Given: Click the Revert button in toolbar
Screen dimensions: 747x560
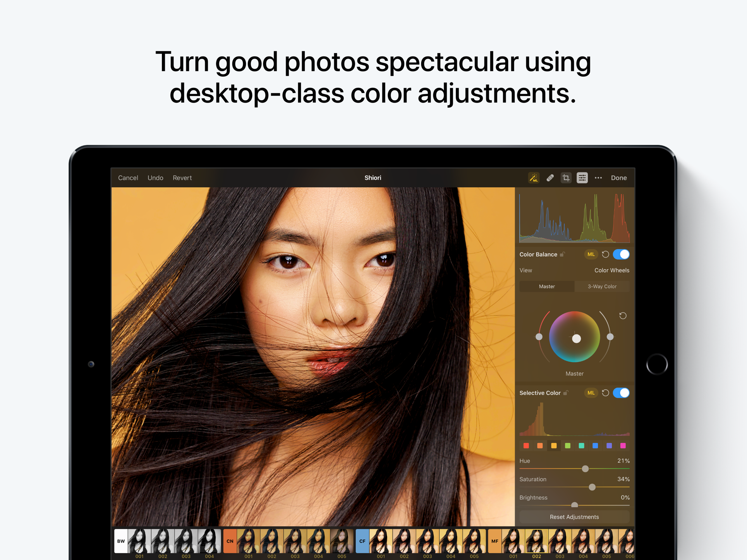Looking at the screenshot, I should (182, 178).
